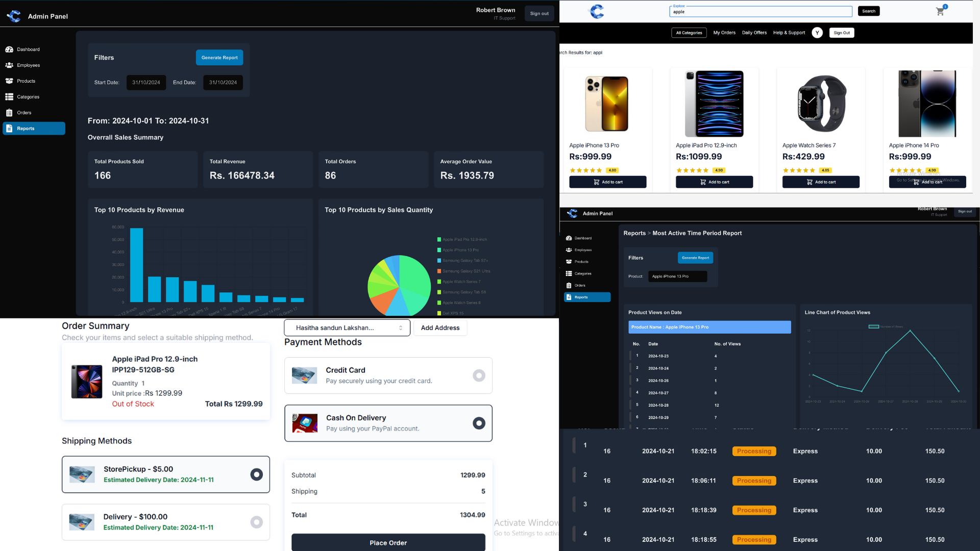Screen dimensions: 980x551
Task: Click the Categories icon in left Admin Panel sidebar
Action: [x=9, y=97]
